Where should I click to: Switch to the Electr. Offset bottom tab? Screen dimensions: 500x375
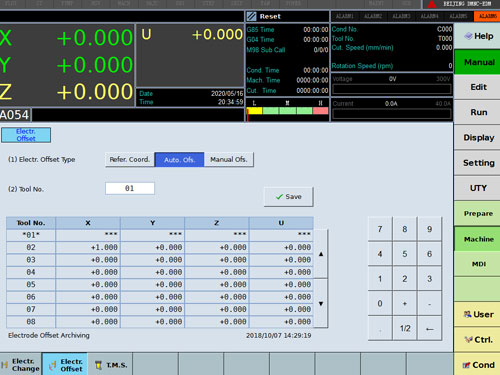pos(65,365)
